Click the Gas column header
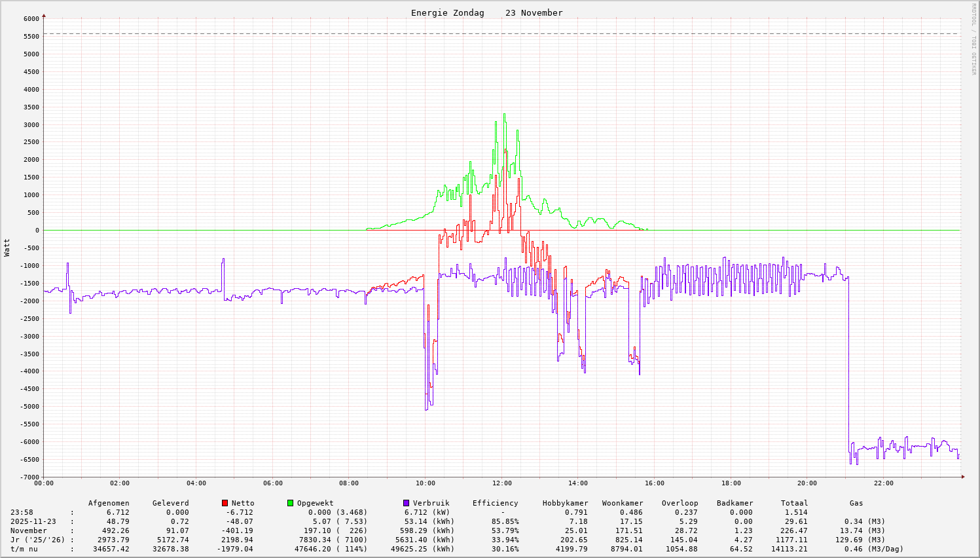Viewport: 980px width, 558px height. [x=856, y=503]
